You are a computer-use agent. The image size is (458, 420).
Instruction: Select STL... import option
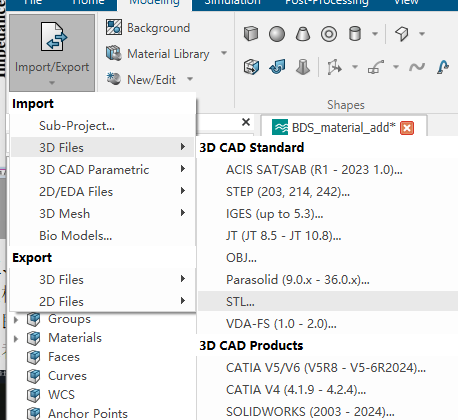tap(328, 302)
